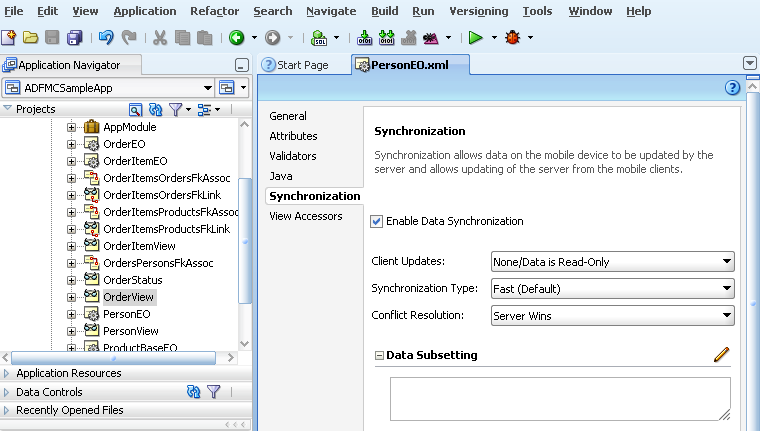Viewport: 760px width, 431px height.
Task: Open the File menu
Action: tap(14, 11)
